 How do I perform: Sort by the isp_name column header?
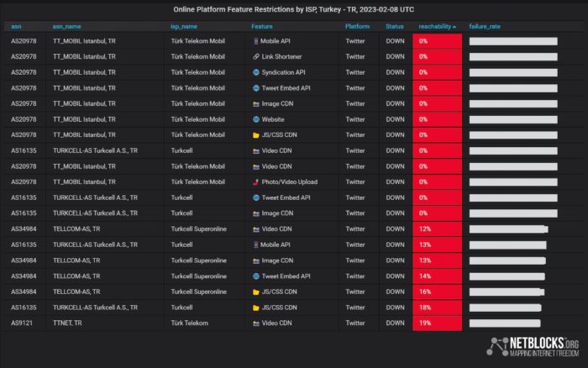(x=184, y=26)
